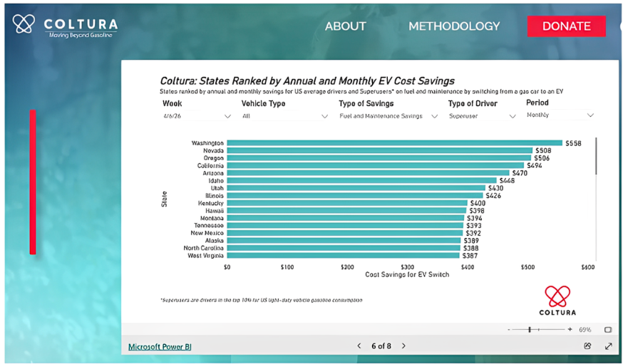This screenshot has width=623, height=364.
Task: Click the red Coltura logo in report
Action: tap(557, 301)
